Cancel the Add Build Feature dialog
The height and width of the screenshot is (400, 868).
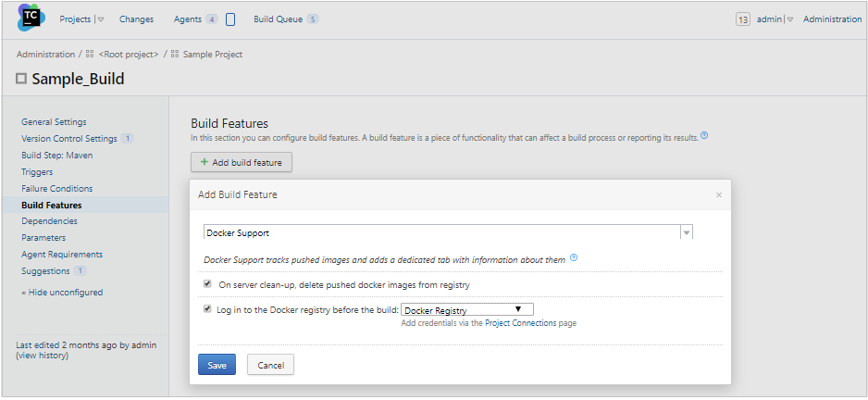[271, 365]
